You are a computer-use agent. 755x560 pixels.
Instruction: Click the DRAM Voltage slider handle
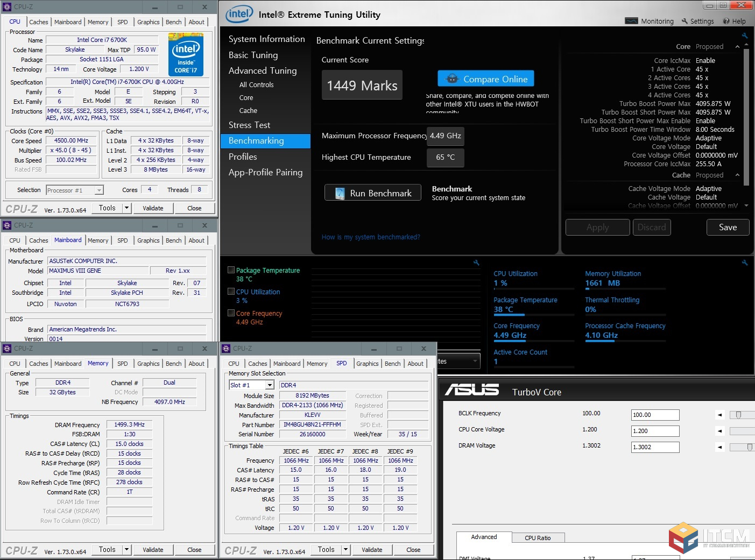(x=750, y=447)
